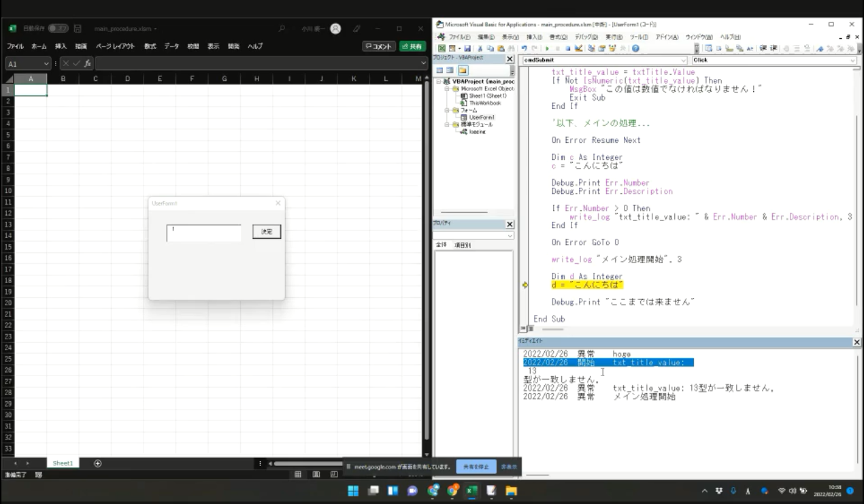Click the Run (play) icon in VBA toolbar
The image size is (864, 504).
tap(547, 48)
